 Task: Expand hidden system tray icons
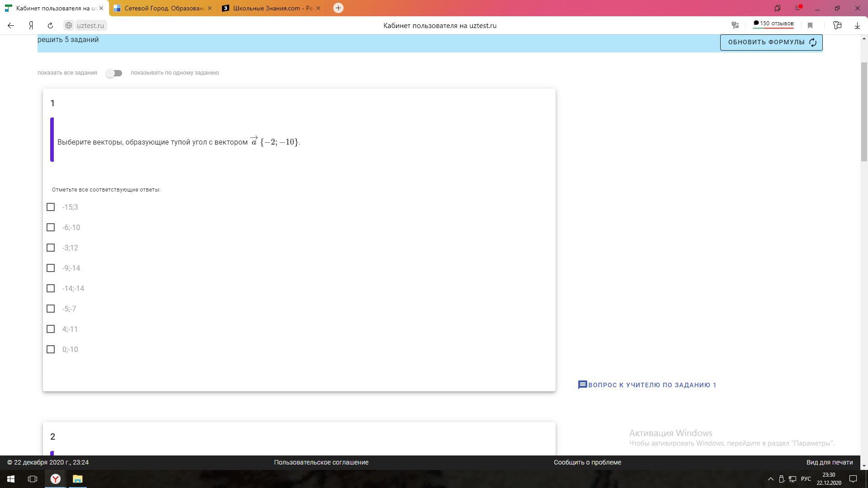[x=771, y=479]
